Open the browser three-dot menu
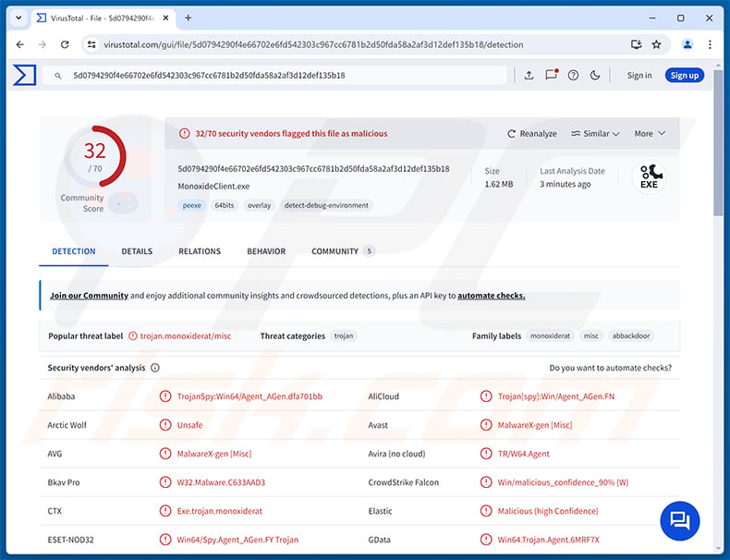The image size is (730, 560). click(x=710, y=44)
